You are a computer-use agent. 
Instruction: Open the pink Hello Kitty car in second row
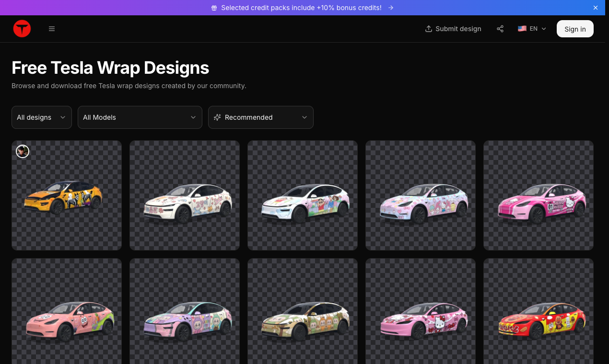pyautogui.click(x=421, y=311)
